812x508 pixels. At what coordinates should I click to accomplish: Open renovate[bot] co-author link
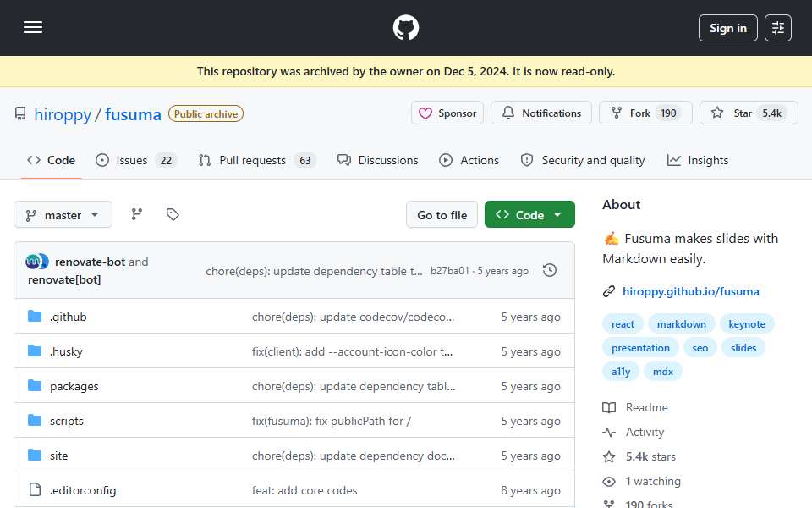[64, 280]
